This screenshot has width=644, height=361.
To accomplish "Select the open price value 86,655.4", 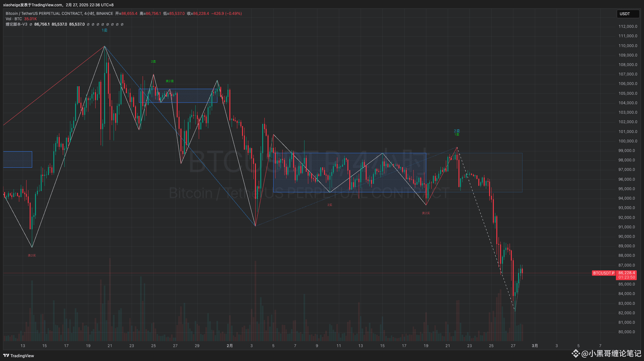I will [129, 14].
